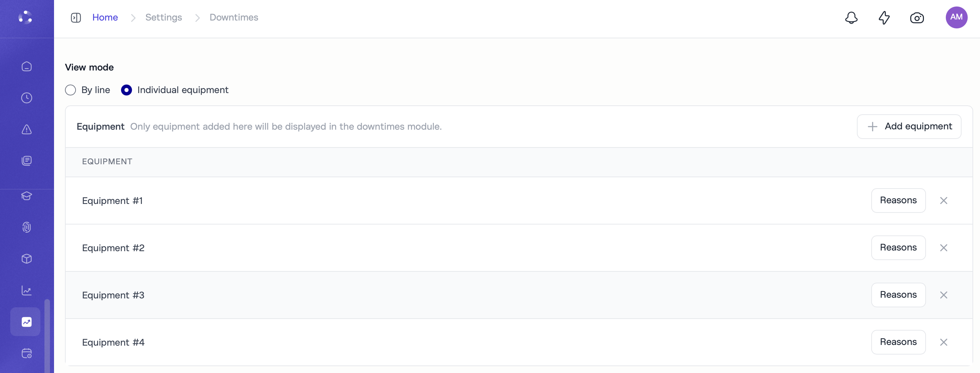Remove Equipment #3 with the X
Screen dimensions: 980x373
[x=943, y=295]
